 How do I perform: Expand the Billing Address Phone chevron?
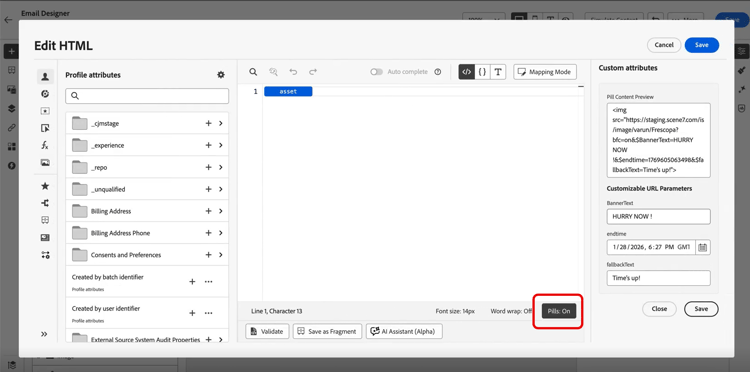tap(221, 233)
